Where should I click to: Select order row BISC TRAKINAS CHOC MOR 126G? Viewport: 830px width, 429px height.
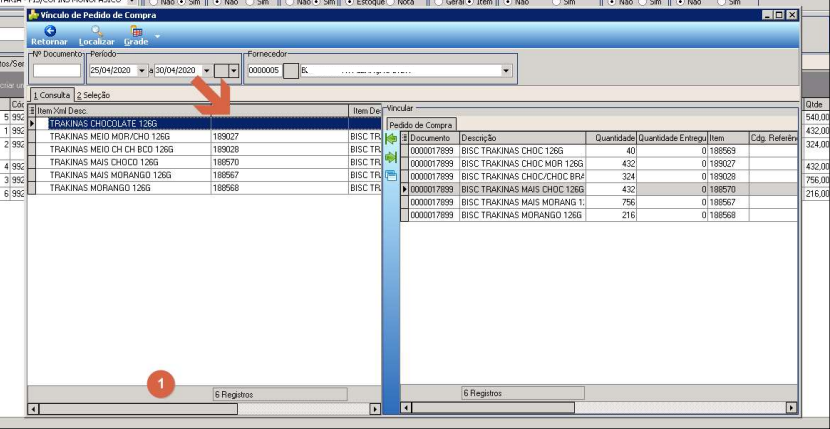[x=599, y=164]
